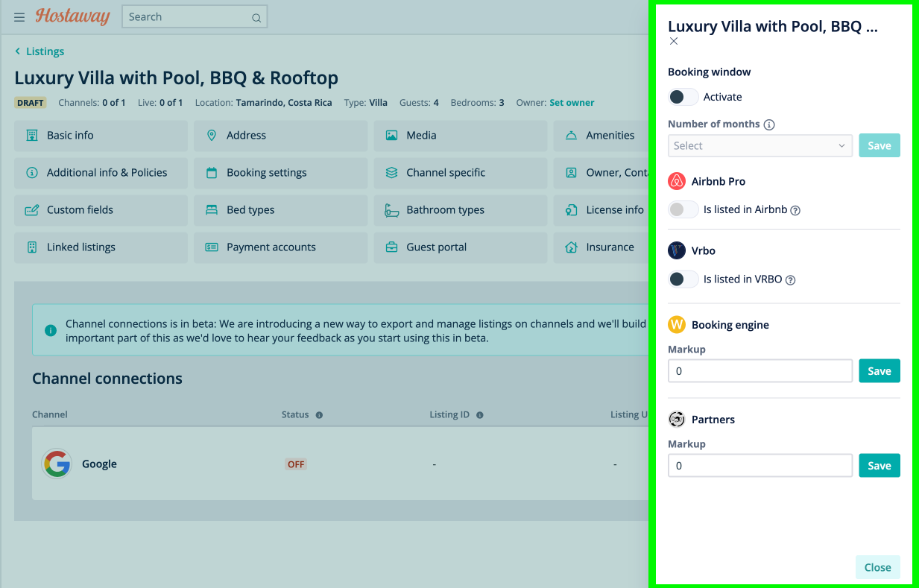
Task: Open the Guest portal tab
Action: tap(461, 247)
